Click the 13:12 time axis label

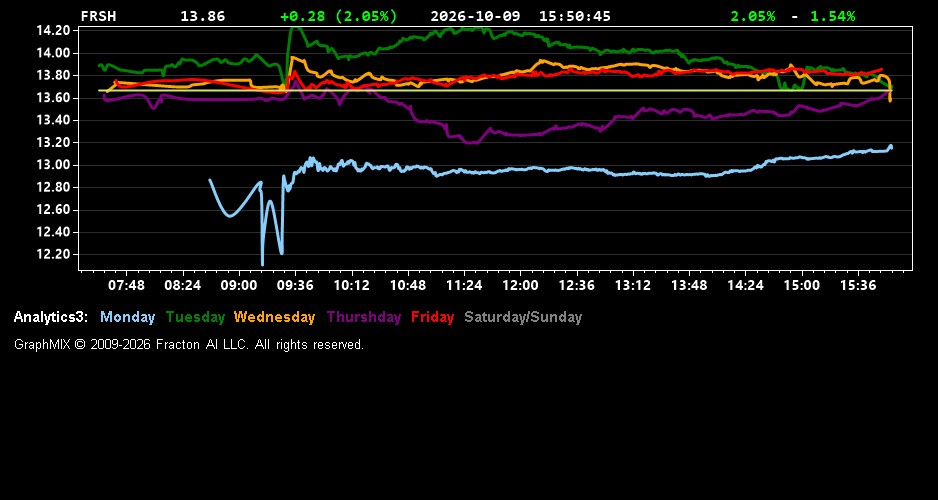coord(633,286)
